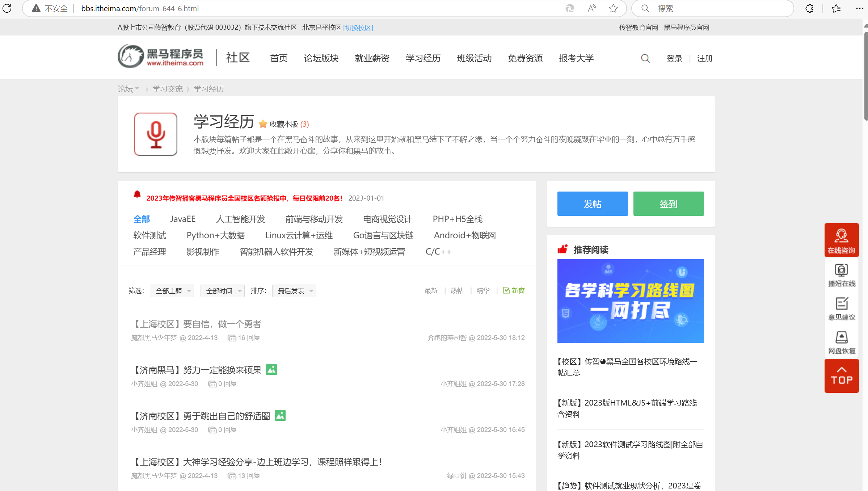Click the blue 发帖 button
The image size is (868, 491).
click(592, 203)
